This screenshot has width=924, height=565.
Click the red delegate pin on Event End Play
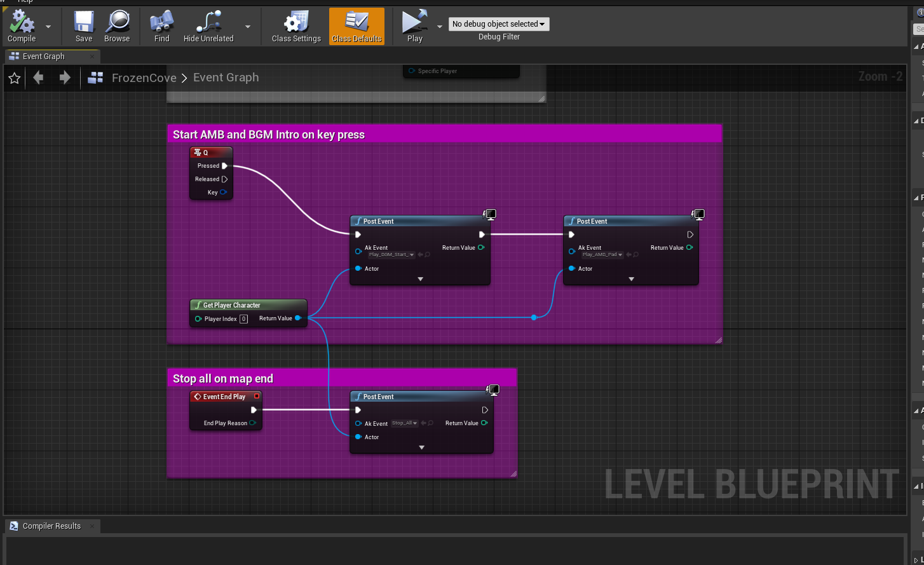(256, 397)
